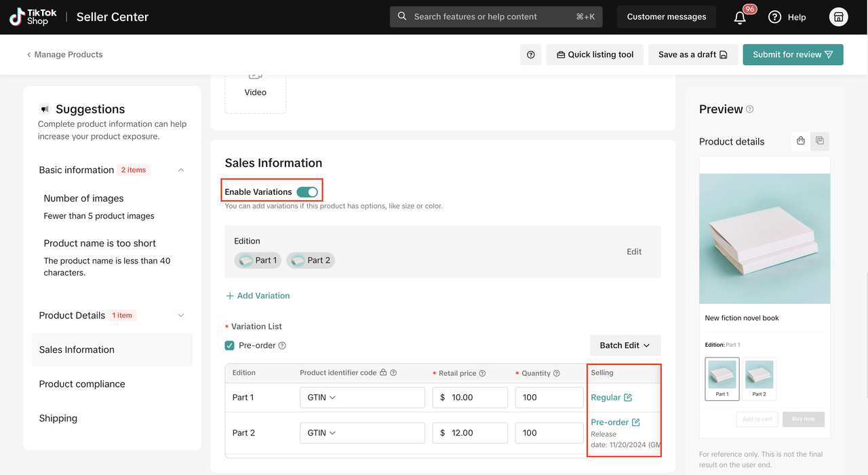The height and width of the screenshot is (475, 868).
Task: Disable the Enable Variations toggle
Action: pyautogui.click(x=307, y=192)
